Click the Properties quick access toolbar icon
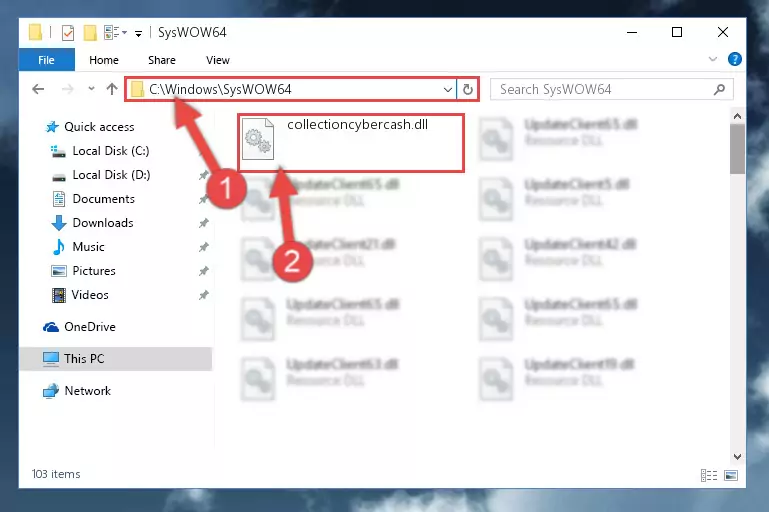Image resolution: width=769 pixels, height=512 pixels. pos(68,33)
